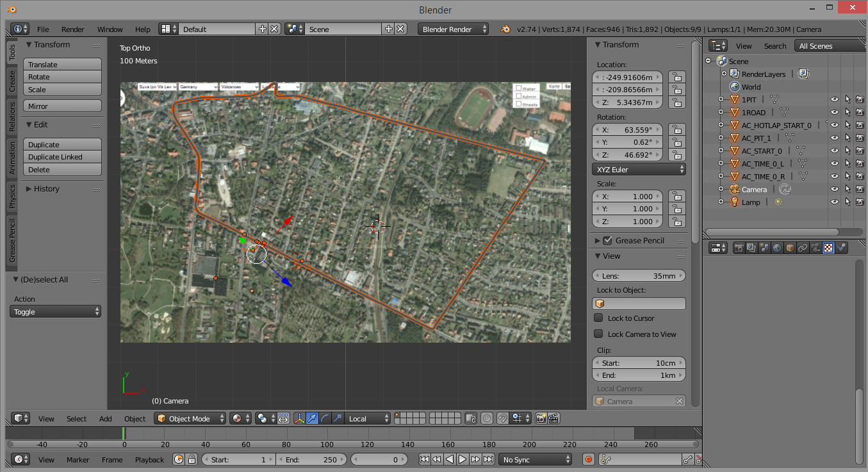Viewport: 868px width, 472px height.
Task: Click the lamp data sun icon beside Lamp
Action: click(778, 202)
